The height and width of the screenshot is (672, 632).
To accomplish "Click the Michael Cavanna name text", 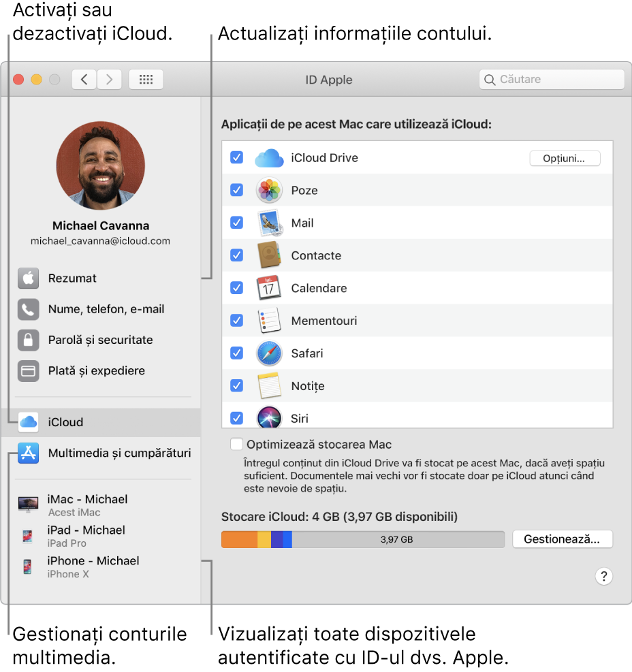I will click(101, 226).
